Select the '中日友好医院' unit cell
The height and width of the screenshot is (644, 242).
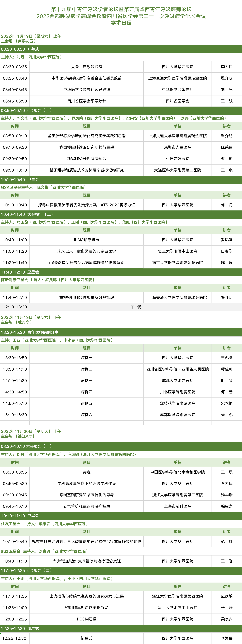click(x=177, y=159)
